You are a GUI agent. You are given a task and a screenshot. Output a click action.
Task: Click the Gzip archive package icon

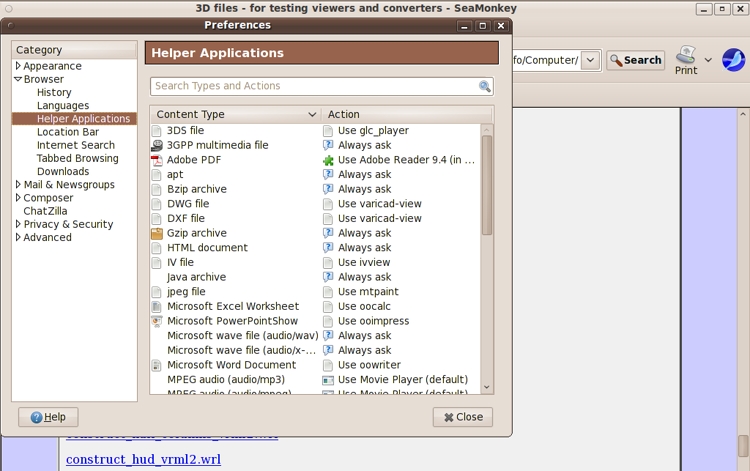click(157, 233)
